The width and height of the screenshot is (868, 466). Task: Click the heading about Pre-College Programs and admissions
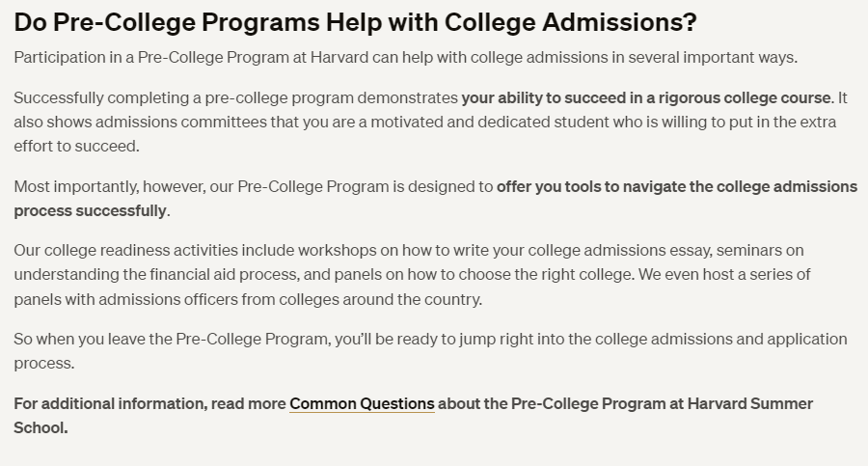pos(355,23)
